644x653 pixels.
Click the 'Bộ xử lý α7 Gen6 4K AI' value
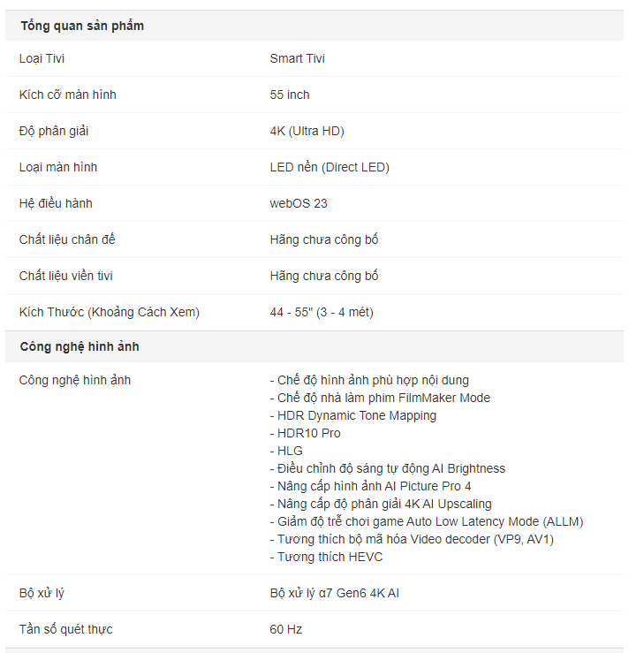(334, 593)
